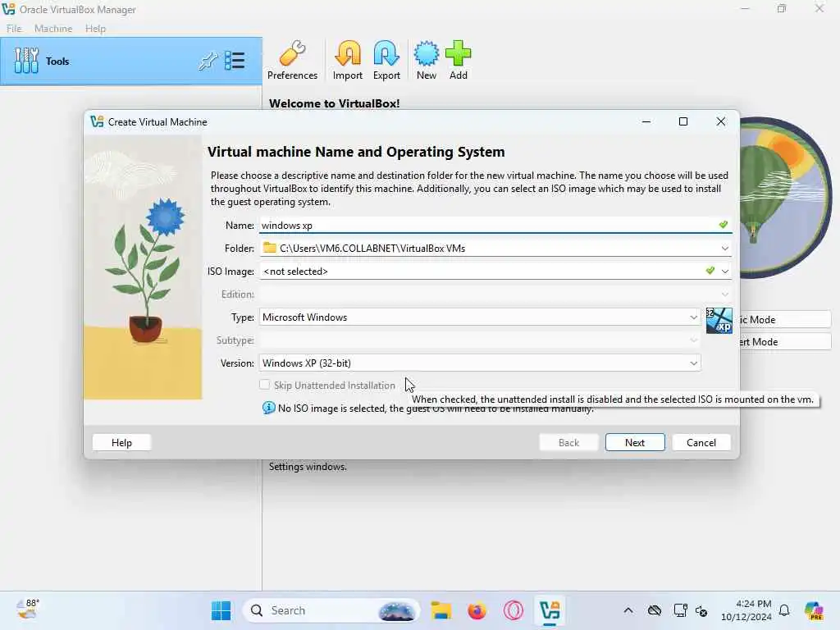Click the pin icon beside Tools
The width and height of the screenshot is (840, 630).
click(x=208, y=61)
